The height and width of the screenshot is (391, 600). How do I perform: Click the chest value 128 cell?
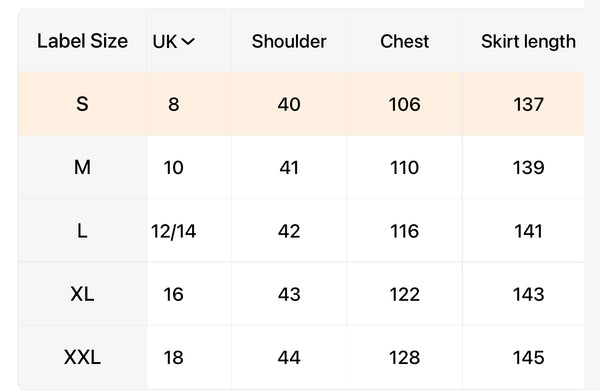tap(404, 357)
